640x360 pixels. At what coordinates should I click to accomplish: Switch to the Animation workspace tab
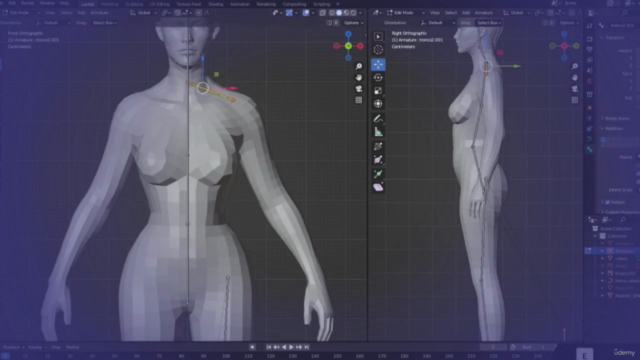point(240,4)
